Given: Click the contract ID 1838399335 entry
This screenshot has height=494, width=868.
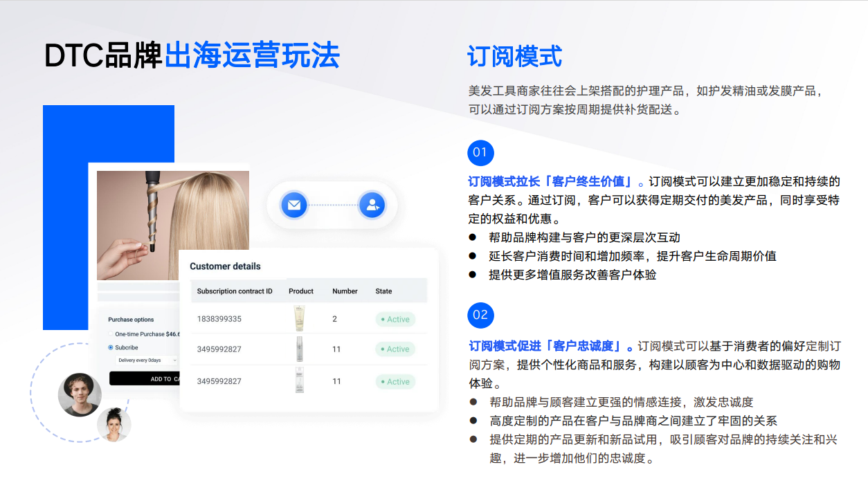Looking at the screenshot, I should [x=219, y=320].
